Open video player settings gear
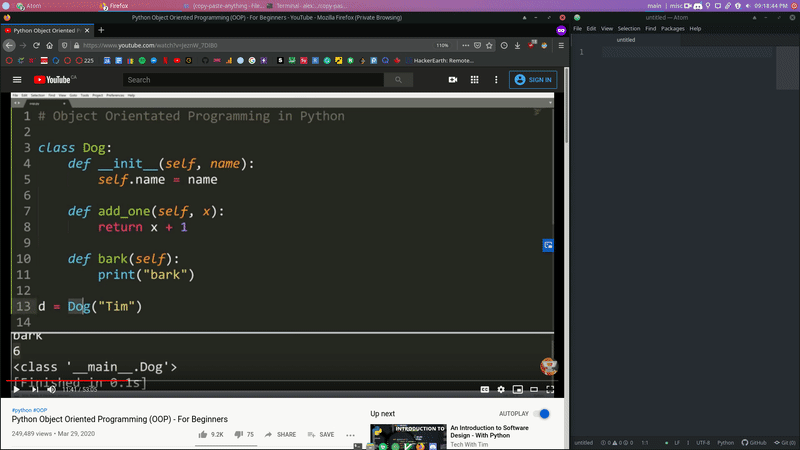The image size is (800, 450). point(501,389)
